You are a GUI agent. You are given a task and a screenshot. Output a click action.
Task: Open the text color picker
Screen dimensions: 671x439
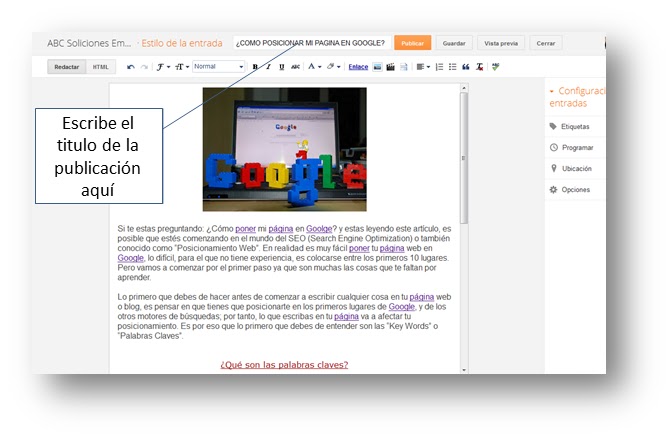click(x=315, y=67)
